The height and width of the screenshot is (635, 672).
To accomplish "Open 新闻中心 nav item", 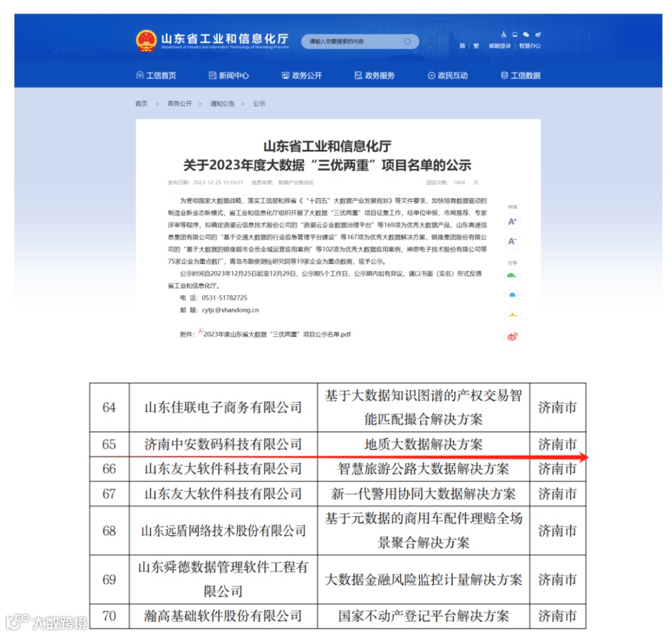I will pos(229,75).
